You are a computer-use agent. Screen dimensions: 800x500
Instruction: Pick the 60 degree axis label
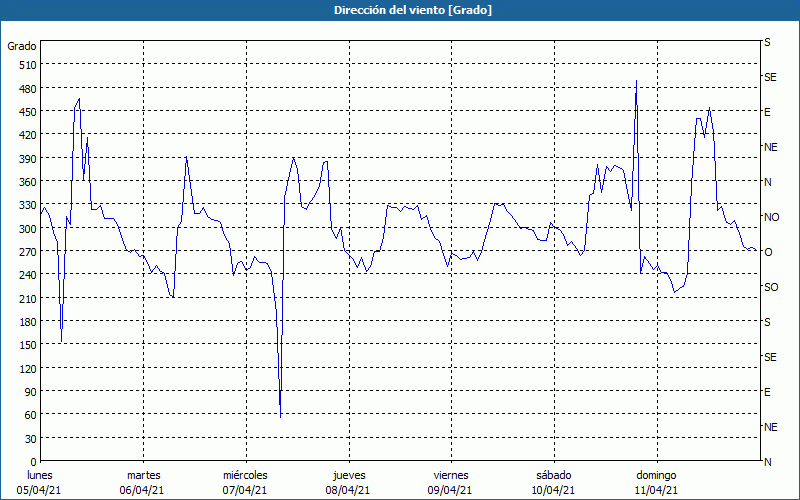tap(31, 415)
